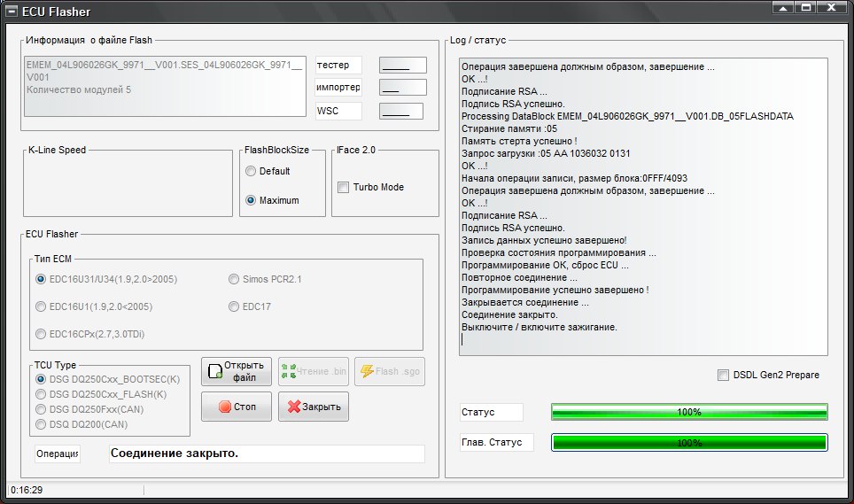Select DSG DQ250Cxx_BOOTSEC(K) TCU type
The height and width of the screenshot is (504, 854).
(x=40, y=379)
